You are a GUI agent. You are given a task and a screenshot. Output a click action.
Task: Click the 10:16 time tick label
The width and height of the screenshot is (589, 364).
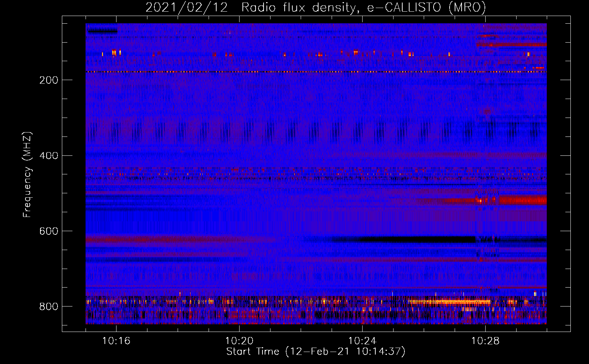coord(116,341)
